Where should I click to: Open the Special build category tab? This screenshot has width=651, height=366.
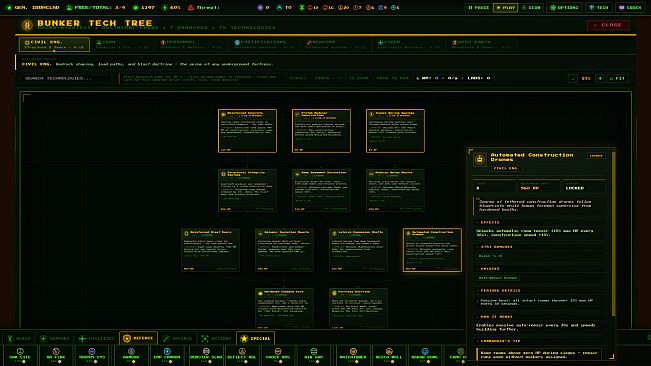point(255,338)
